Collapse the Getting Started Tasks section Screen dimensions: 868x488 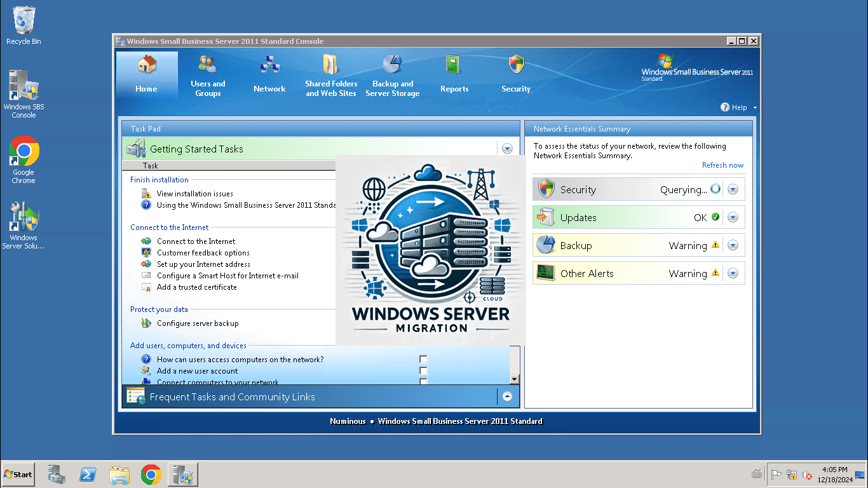coord(507,149)
